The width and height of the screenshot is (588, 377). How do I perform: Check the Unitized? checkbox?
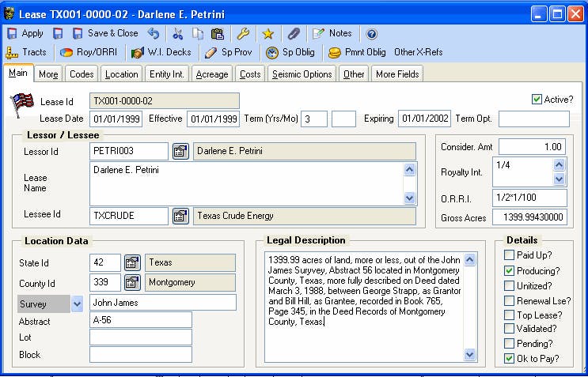(x=509, y=285)
